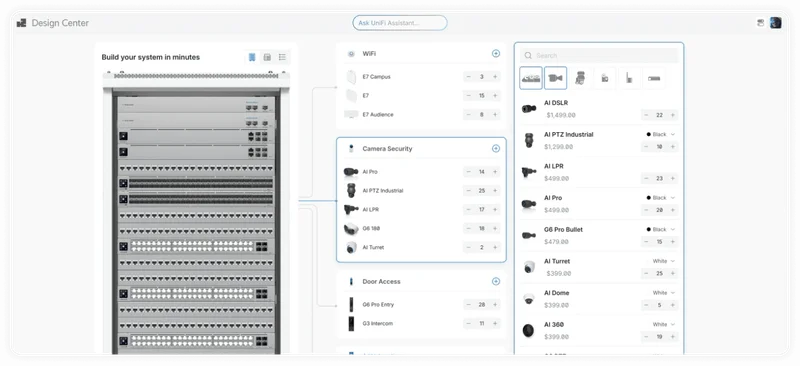800x366 pixels.
Task: Click the AI LPR camera thumbnail in catalog
Action: [529, 172]
